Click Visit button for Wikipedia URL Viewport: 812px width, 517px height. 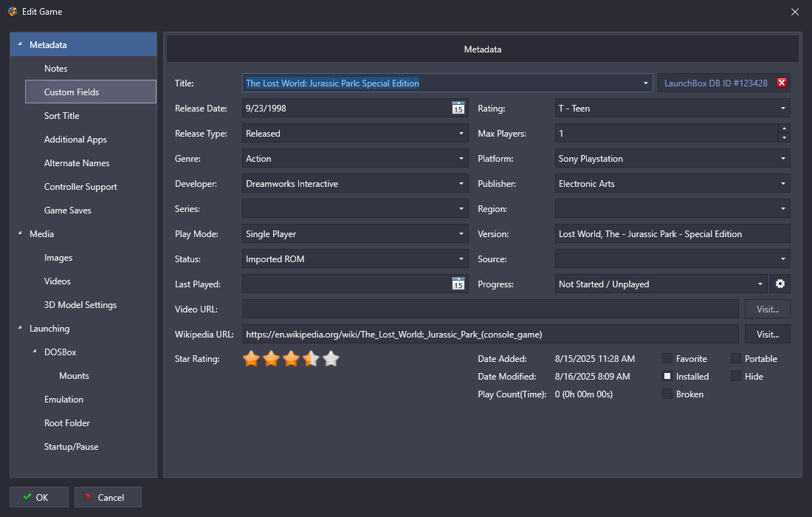768,334
